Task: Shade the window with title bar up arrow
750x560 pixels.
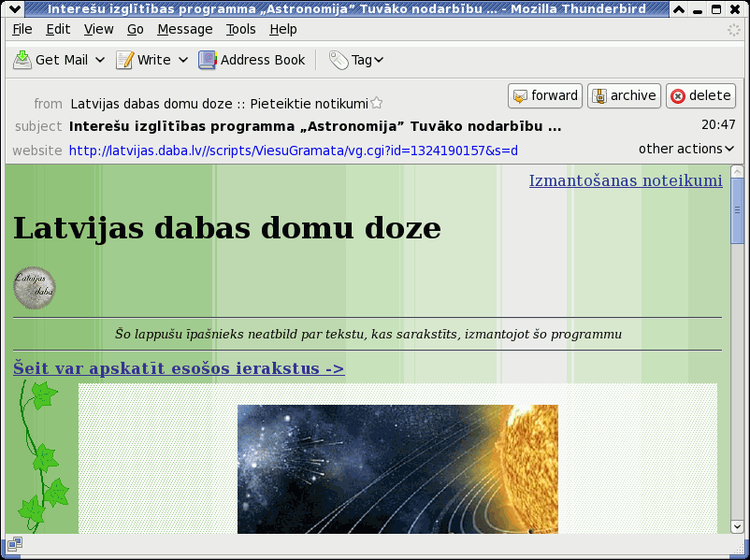Action: (x=678, y=8)
